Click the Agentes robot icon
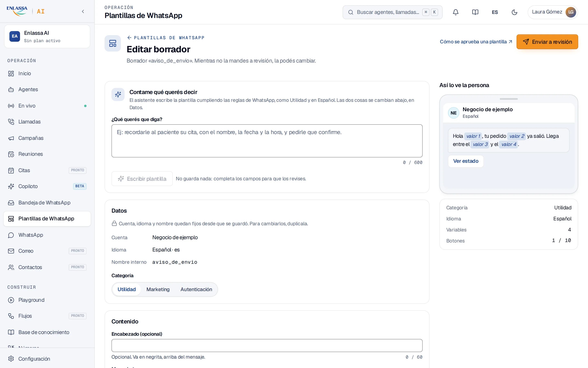 click(11, 90)
